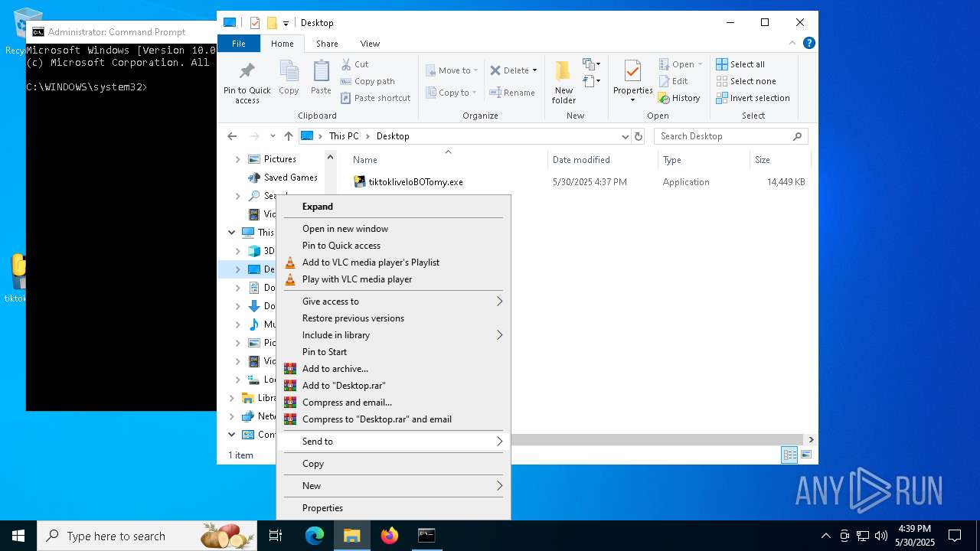Click the New folder icon
Image resolution: width=980 pixels, height=551 pixels.
point(563,82)
